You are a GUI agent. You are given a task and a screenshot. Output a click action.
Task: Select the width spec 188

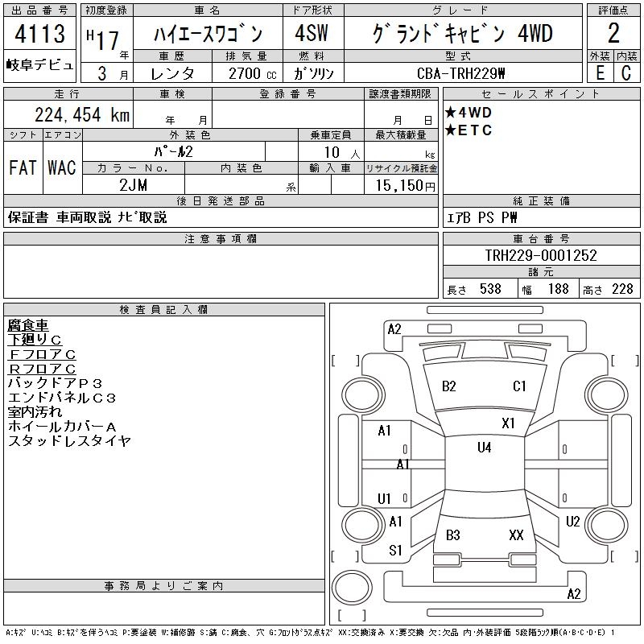[x=558, y=289]
